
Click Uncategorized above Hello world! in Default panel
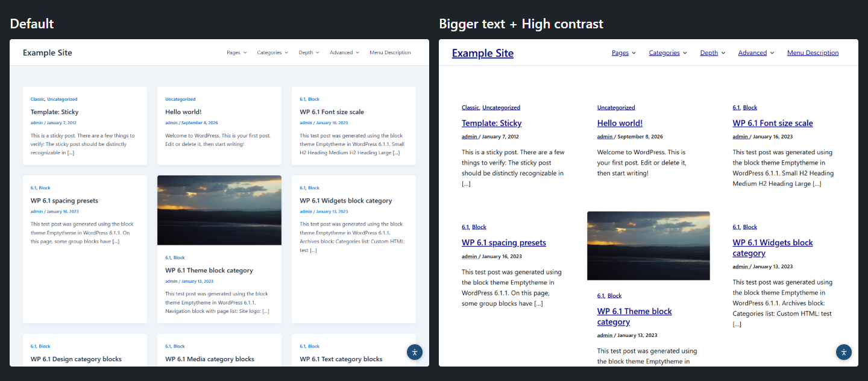tap(180, 99)
